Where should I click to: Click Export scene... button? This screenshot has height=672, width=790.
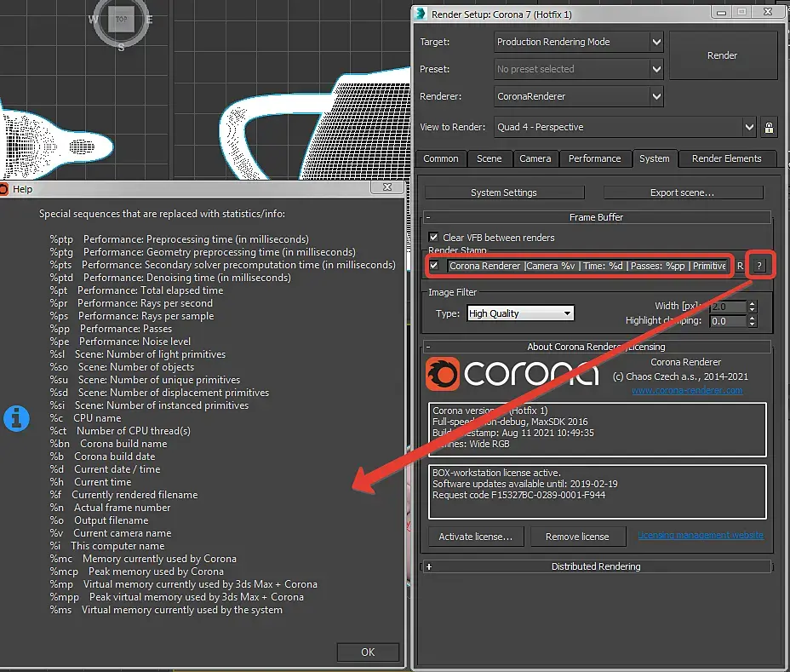(683, 192)
